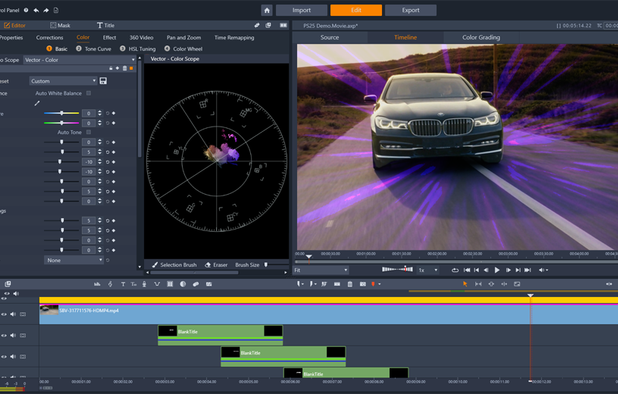This screenshot has width=618, height=394.
Task: Open the Tone Curve section
Action: coord(94,49)
